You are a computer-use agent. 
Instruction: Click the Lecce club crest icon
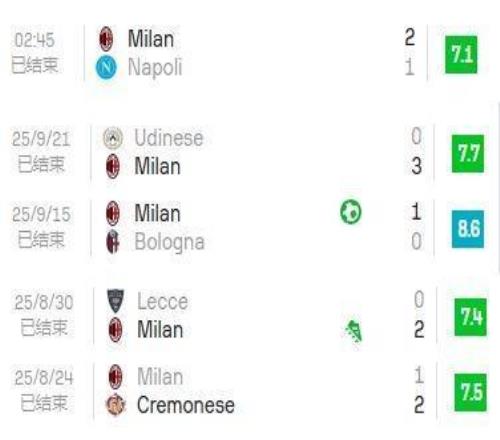click(115, 301)
